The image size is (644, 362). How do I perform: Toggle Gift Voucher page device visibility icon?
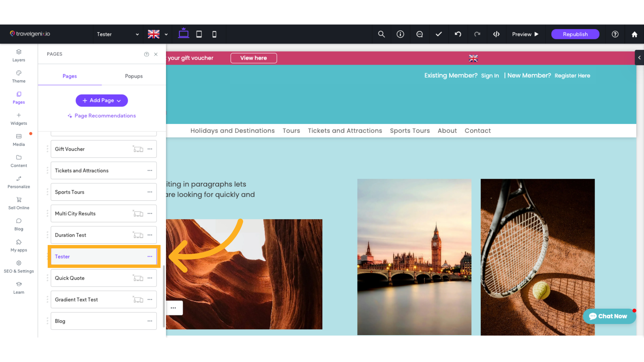(x=138, y=149)
